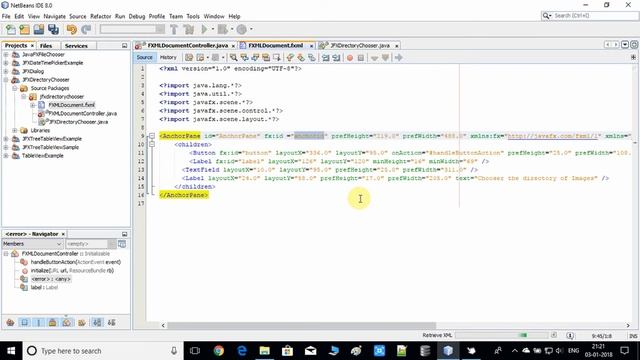Click the Redo toolbar icon

pos(86,29)
